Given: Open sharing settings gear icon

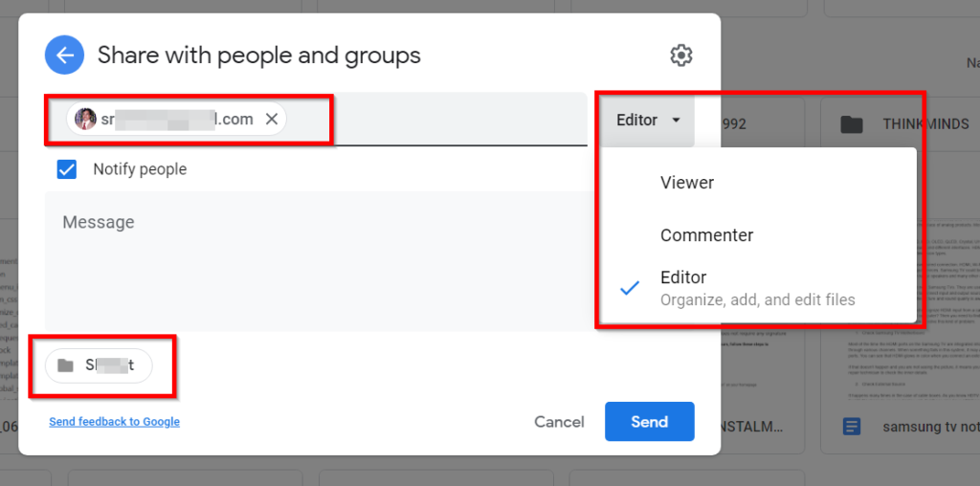Looking at the screenshot, I should [680, 55].
